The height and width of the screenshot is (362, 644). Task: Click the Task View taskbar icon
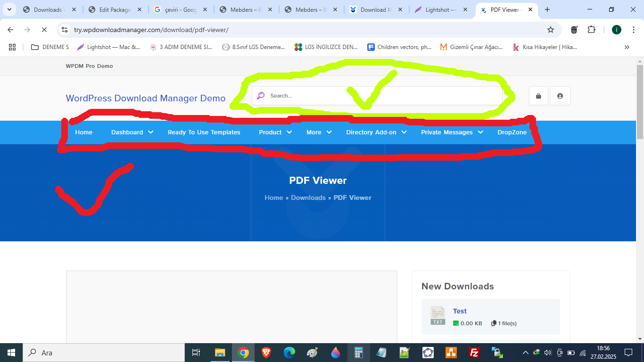tap(196, 353)
